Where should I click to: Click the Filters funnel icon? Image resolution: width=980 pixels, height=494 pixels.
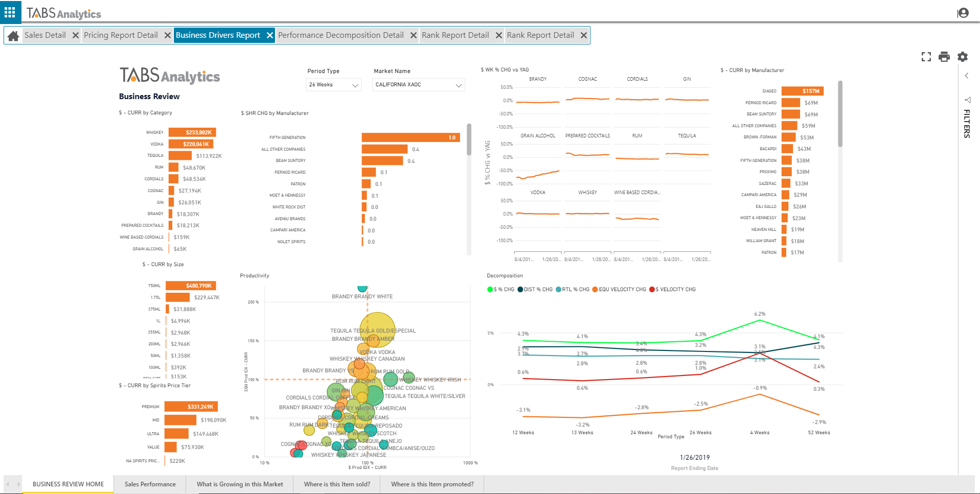pyautogui.click(x=967, y=100)
